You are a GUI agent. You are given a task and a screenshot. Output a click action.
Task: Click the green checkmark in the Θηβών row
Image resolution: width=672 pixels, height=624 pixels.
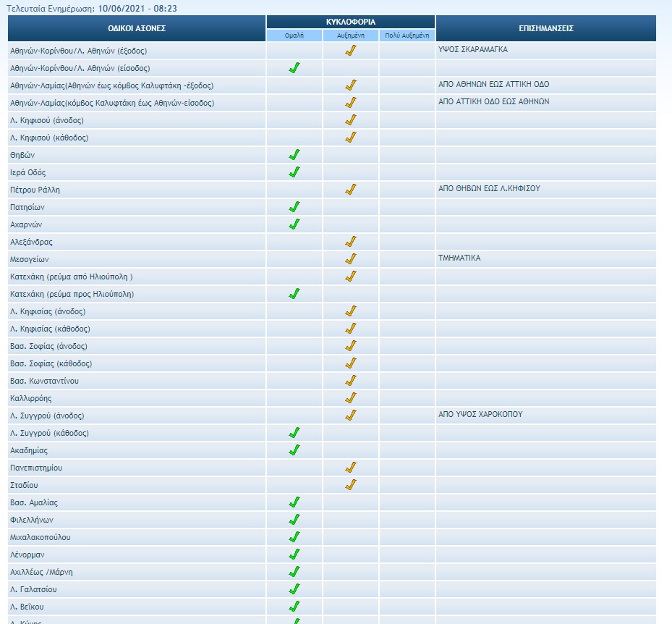coord(294,155)
